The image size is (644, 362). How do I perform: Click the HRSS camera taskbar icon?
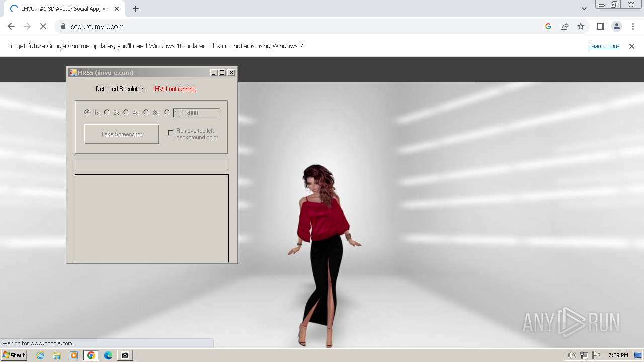(125, 355)
